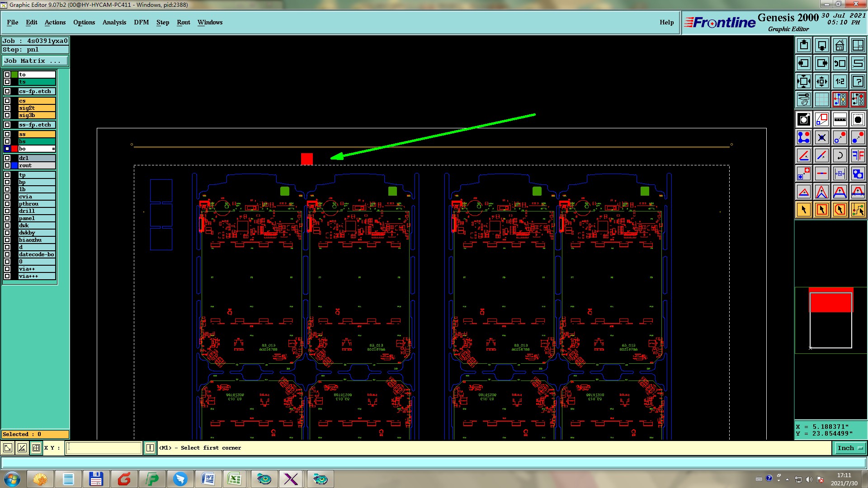Select the ruler measurement tool
868x488 pixels.
(840, 119)
